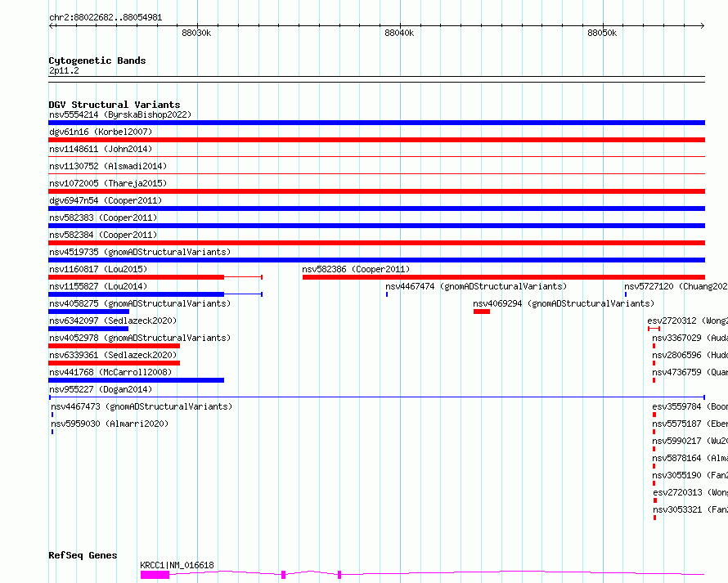Viewport: 728px width, 583px height.
Task: Click nsv5959030 (Almarri2020) label
Action: [110, 424]
